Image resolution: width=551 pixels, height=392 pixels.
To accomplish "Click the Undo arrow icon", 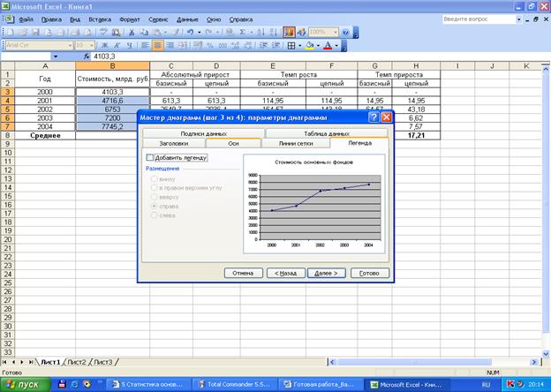I will point(190,31).
